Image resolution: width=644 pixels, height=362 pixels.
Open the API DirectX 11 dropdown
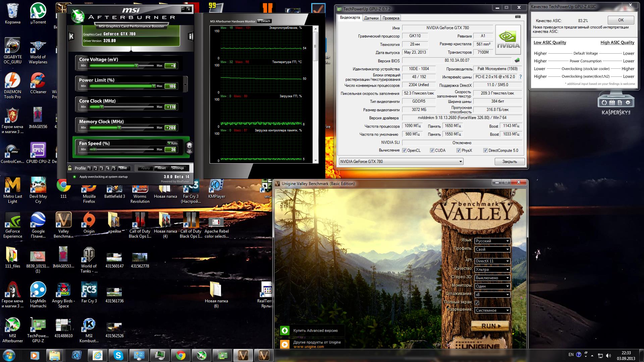(x=492, y=261)
